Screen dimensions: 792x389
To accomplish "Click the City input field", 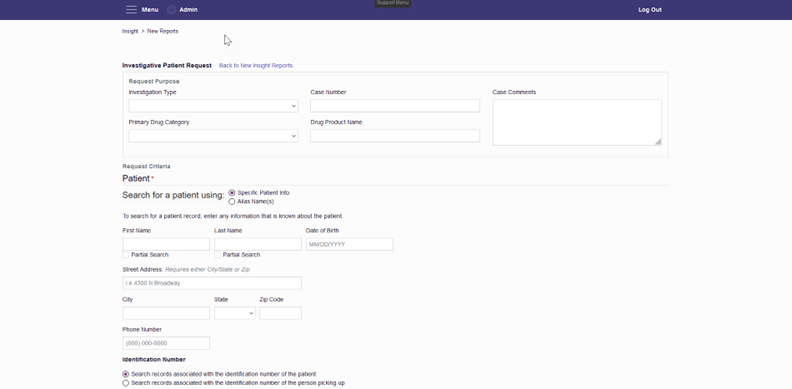I will pos(166,313).
